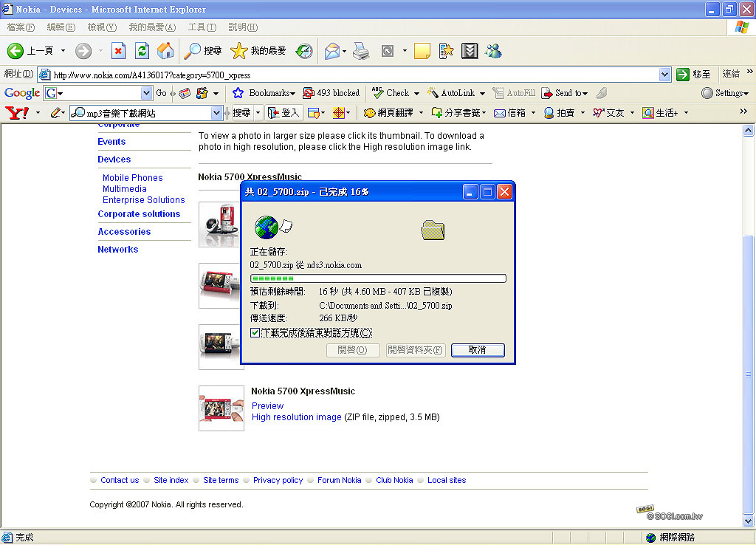Open Yahoo 交友 dating button

pos(608,113)
